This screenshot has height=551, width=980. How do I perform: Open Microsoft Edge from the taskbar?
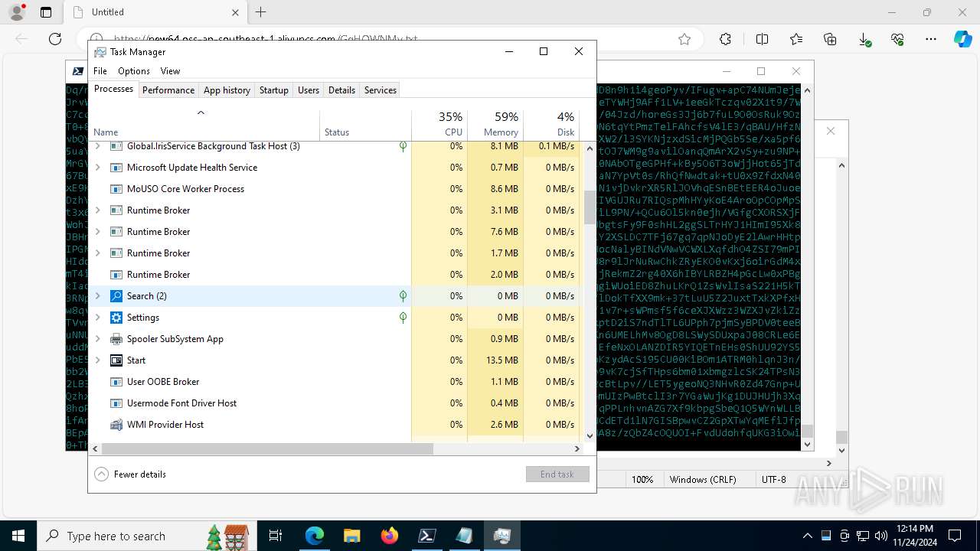(x=315, y=536)
